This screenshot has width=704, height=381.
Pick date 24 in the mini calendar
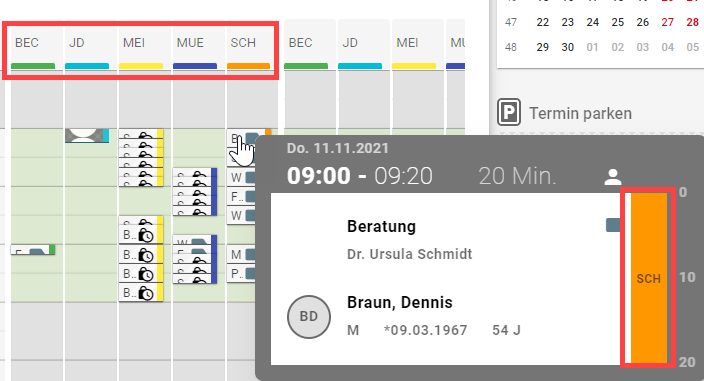[593, 22]
